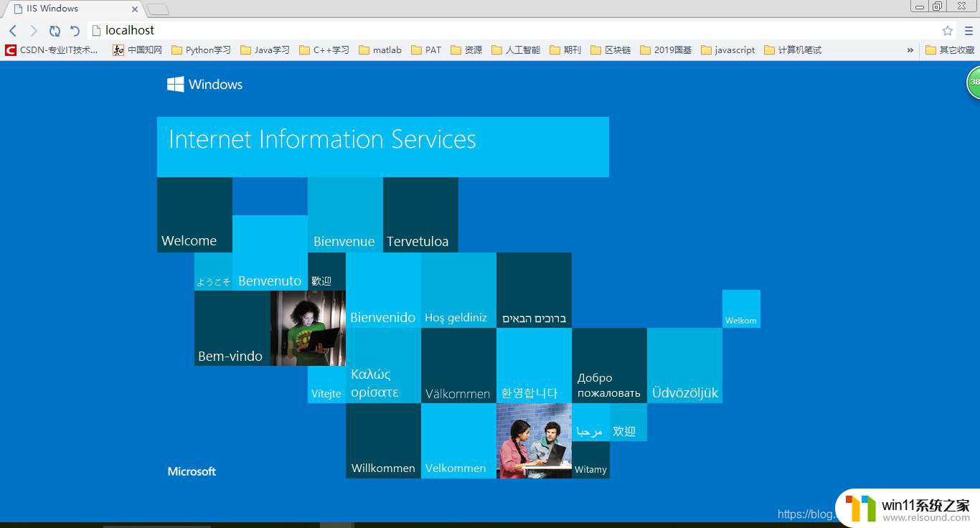Expand the hidden bookmarks overflow chevron
This screenshot has height=528, width=980.
pyautogui.click(x=910, y=50)
